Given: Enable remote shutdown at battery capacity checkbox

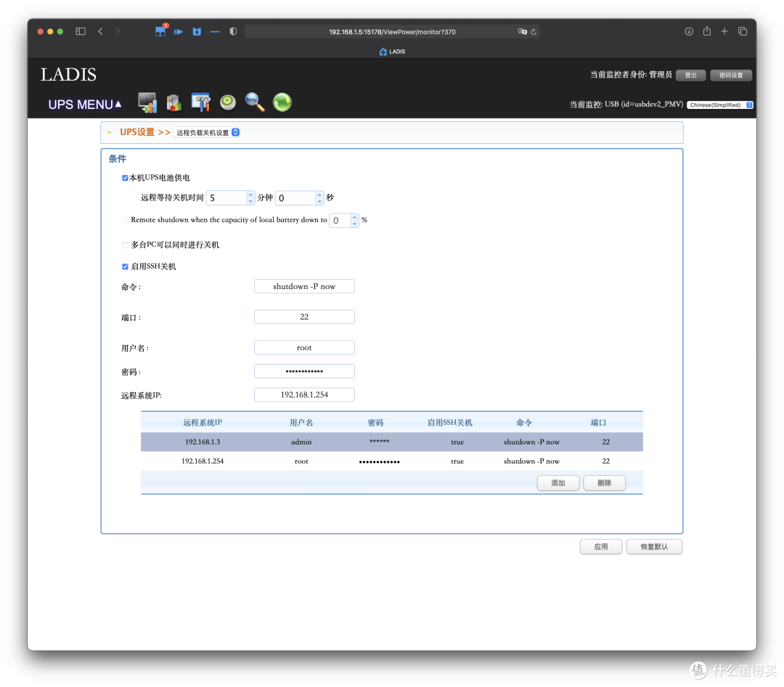Looking at the screenshot, I should tap(125, 220).
